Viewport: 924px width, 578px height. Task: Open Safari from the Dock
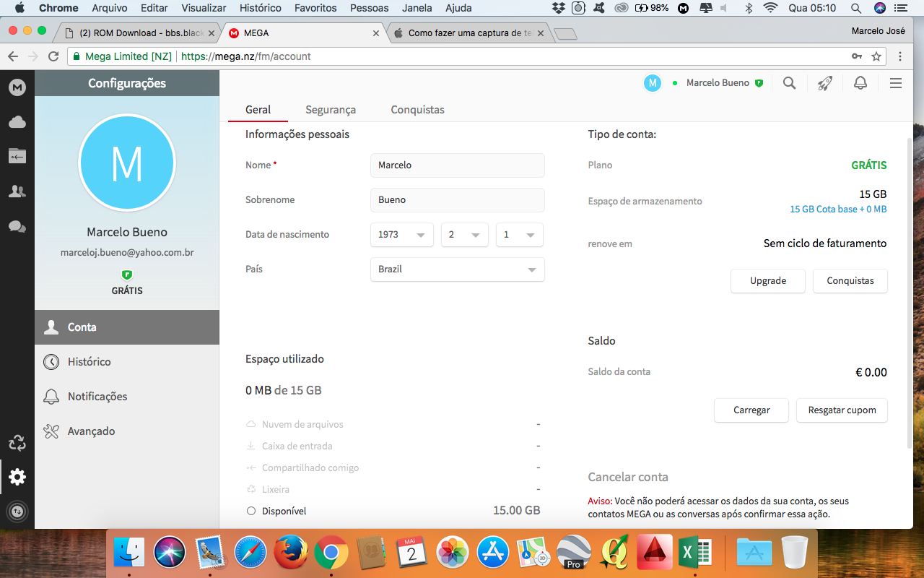250,553
